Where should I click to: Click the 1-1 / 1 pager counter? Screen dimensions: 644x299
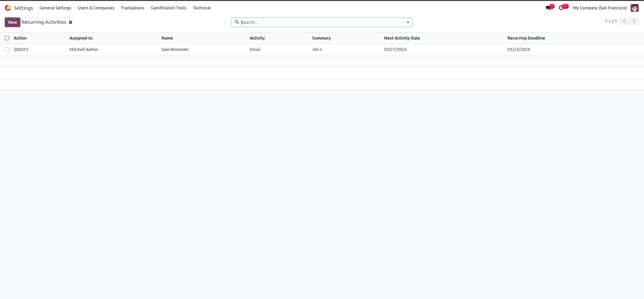[x=611, y=21]
